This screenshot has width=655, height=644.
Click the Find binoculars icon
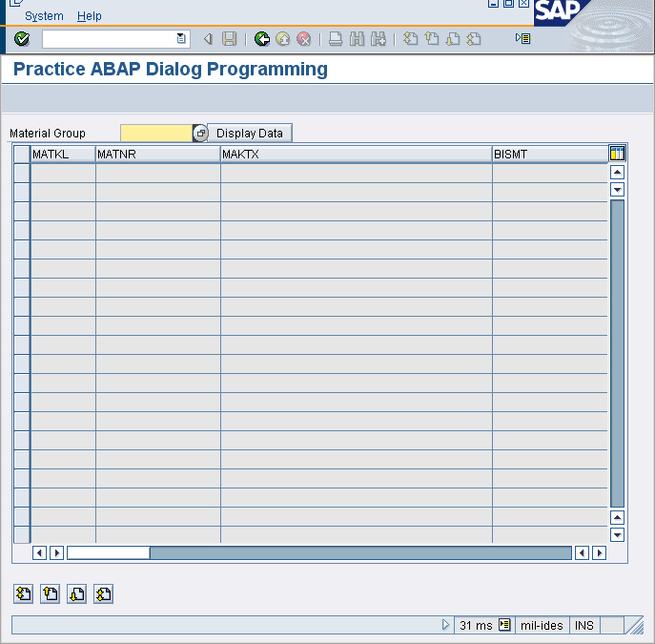(358, 39)
